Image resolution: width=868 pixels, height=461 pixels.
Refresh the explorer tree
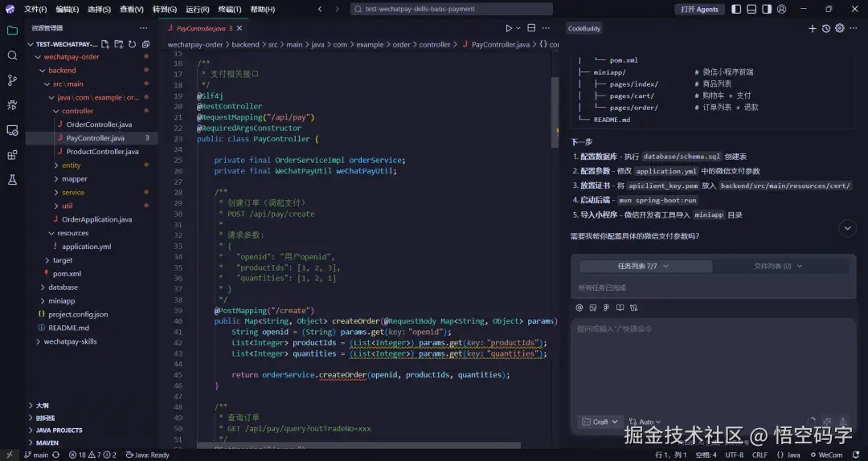click(x=133, y=44)
